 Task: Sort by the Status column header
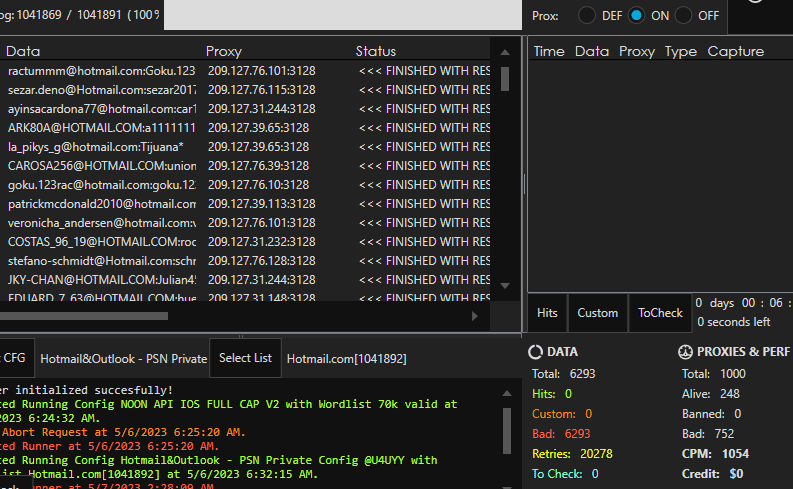tap(376, 51)
